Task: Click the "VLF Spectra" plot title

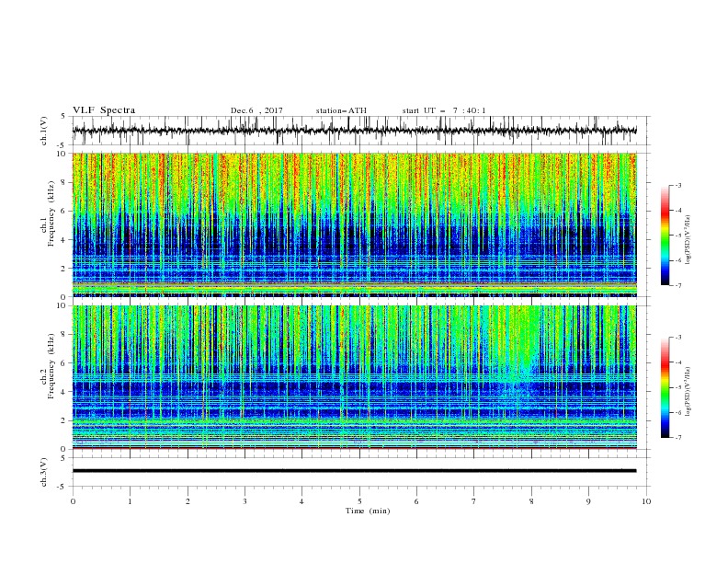Action: (104, 110)
